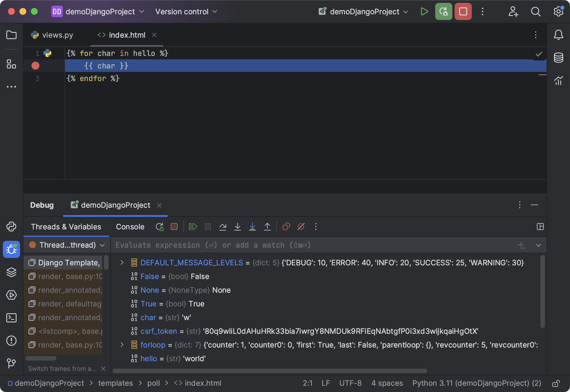Toggle read-only lock in status bar

tap(555, 383)
